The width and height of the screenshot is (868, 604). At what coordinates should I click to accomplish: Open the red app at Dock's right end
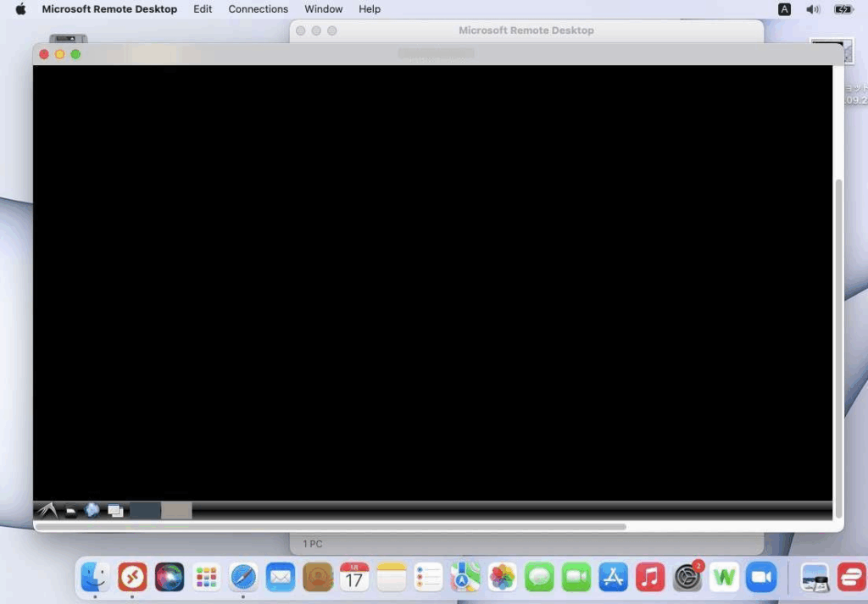click(x=852, y=577)
